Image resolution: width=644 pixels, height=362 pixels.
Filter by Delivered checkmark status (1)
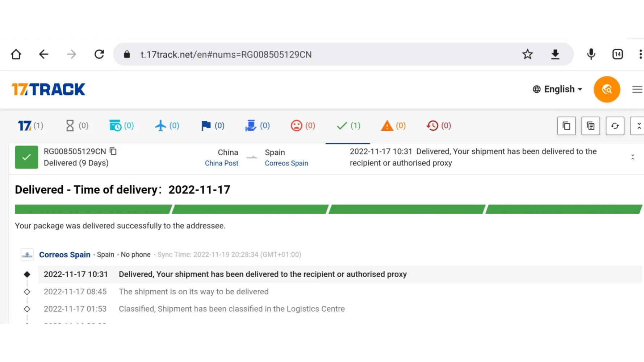click(x=348, y=126)
